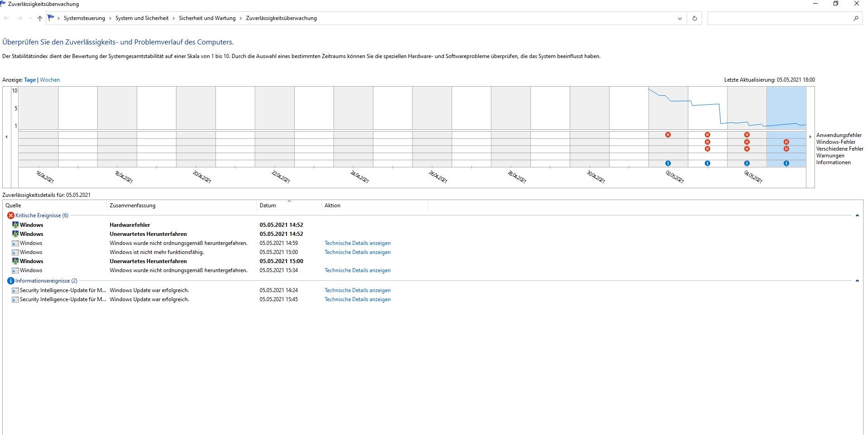Show technical details for 15:45 Windows Update

click(x=358, y=299)
